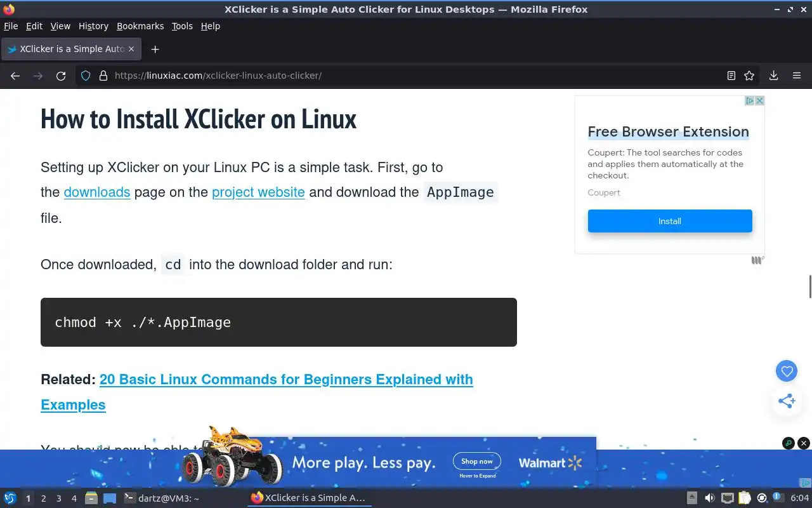
Task: Click the floating share icon
Action: pyautogui.click(x=787, y=401)
